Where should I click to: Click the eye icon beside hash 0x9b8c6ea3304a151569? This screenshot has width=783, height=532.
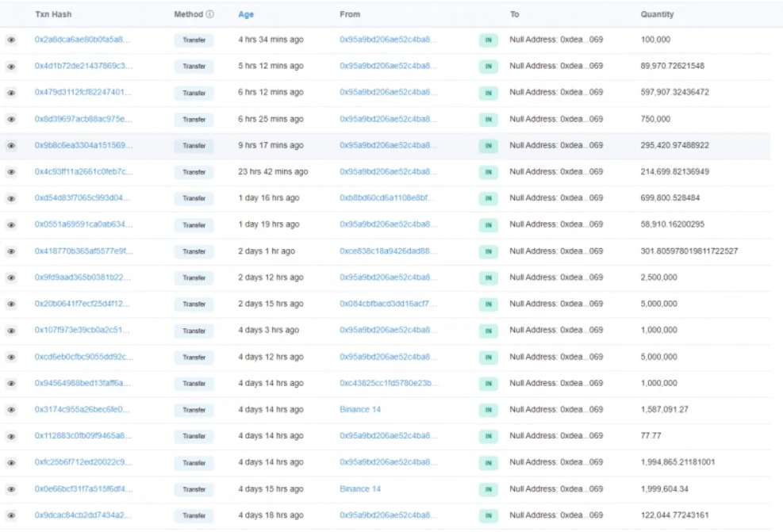[11, 146]
